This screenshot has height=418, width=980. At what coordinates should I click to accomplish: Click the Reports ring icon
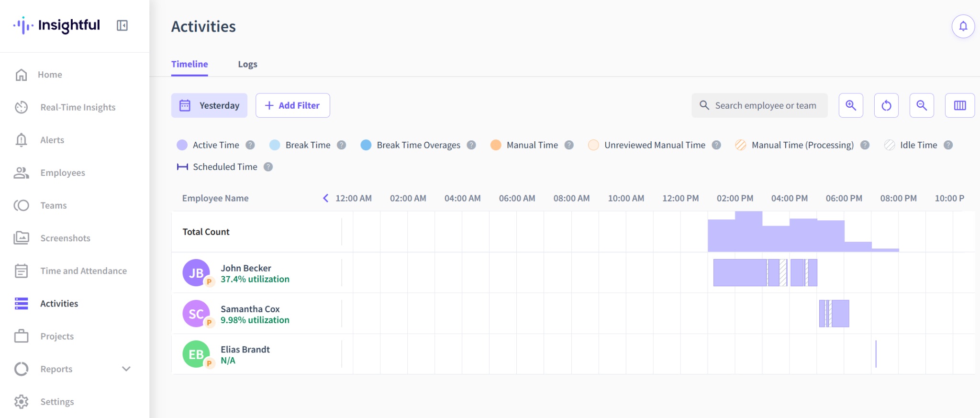(x=21, y=369)
